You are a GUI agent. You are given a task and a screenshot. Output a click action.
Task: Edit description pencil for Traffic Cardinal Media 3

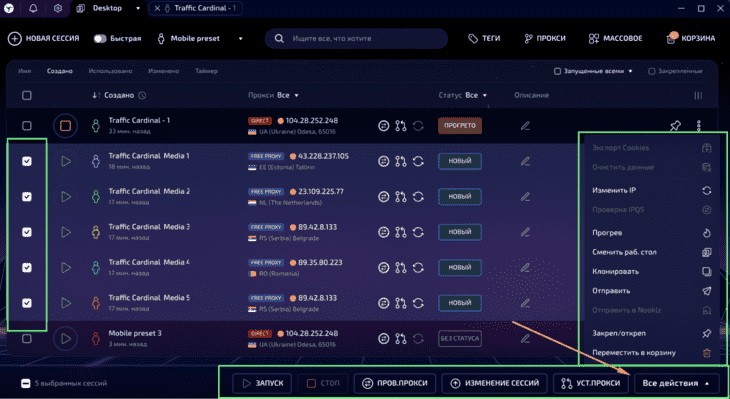click(x=525, y=232)
